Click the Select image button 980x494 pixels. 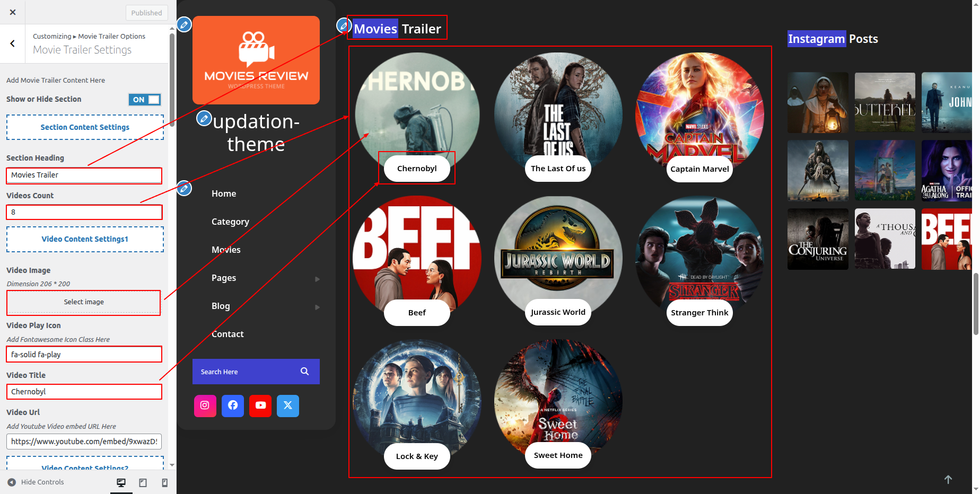(84, 302)
